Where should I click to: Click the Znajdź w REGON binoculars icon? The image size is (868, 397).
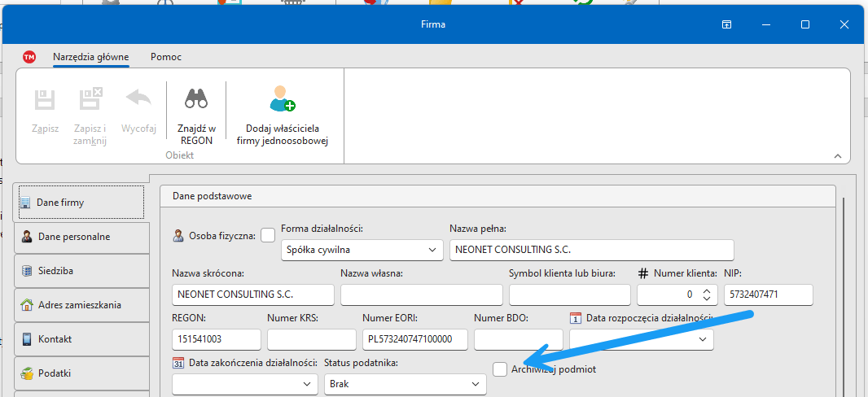tap(196, 99)
